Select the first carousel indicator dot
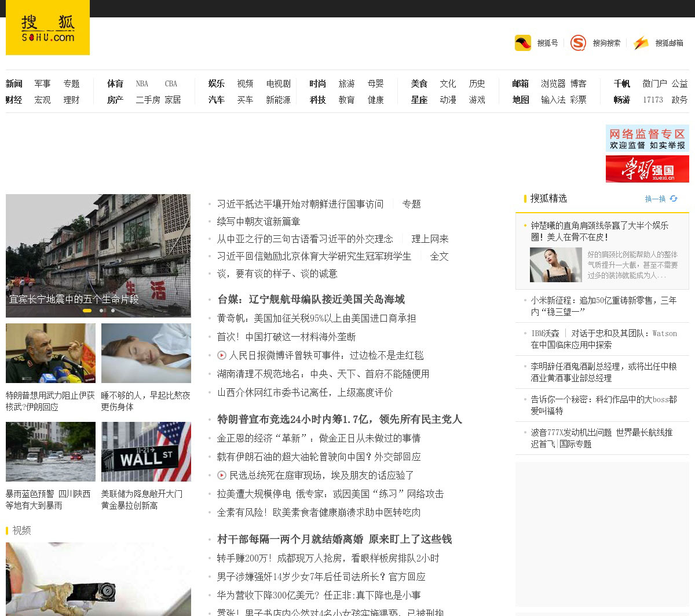Image resolution: width=695 pixels, height=616 pixels. 87,311
